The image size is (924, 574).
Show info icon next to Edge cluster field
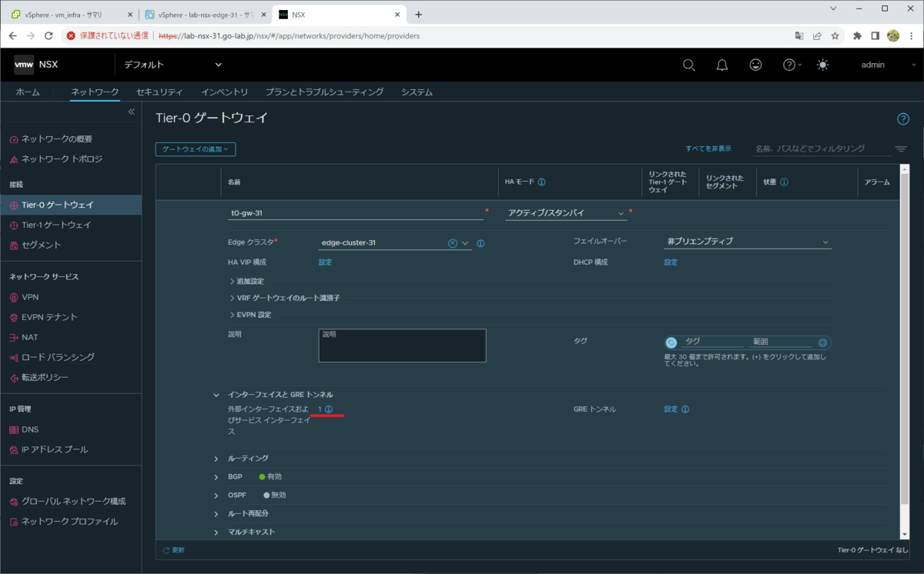[x=480, y=243]
